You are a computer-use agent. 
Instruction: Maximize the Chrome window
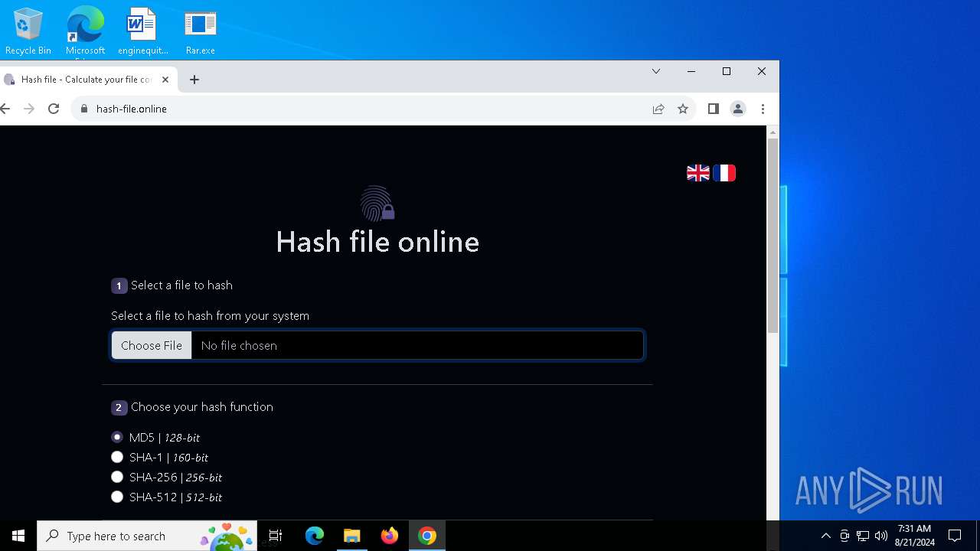pos(727,71)
